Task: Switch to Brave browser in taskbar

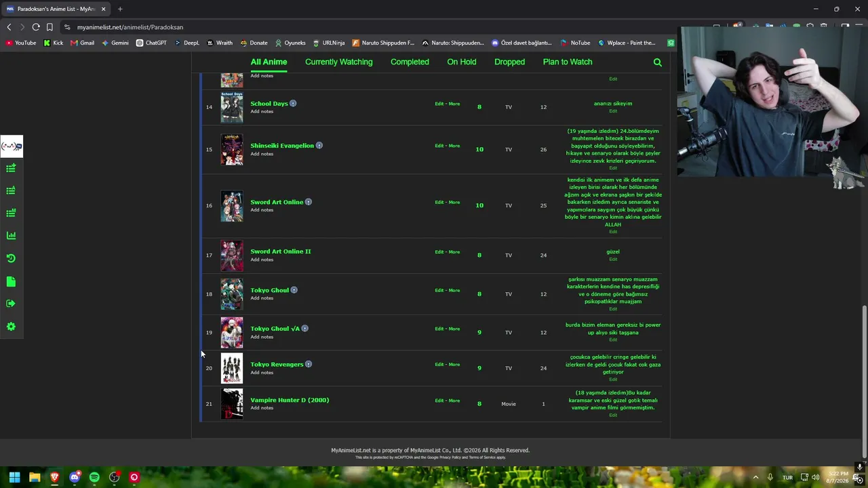Action: [54, 477]
